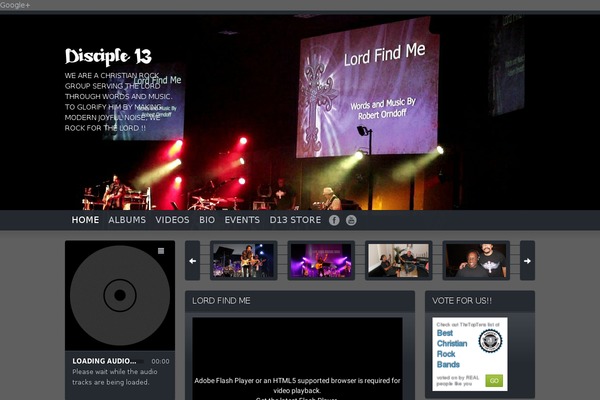Go to the ALBUMS page
Screen dimensions: 600x400
click(127, 220)
